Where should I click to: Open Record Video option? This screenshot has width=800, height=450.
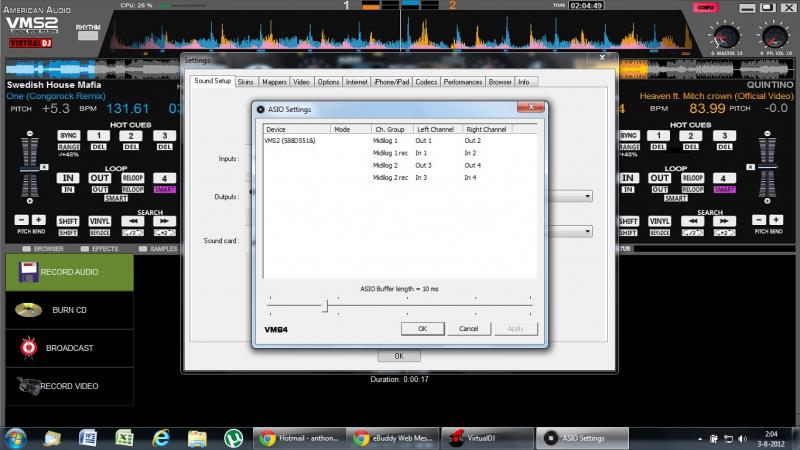point(69,386)
